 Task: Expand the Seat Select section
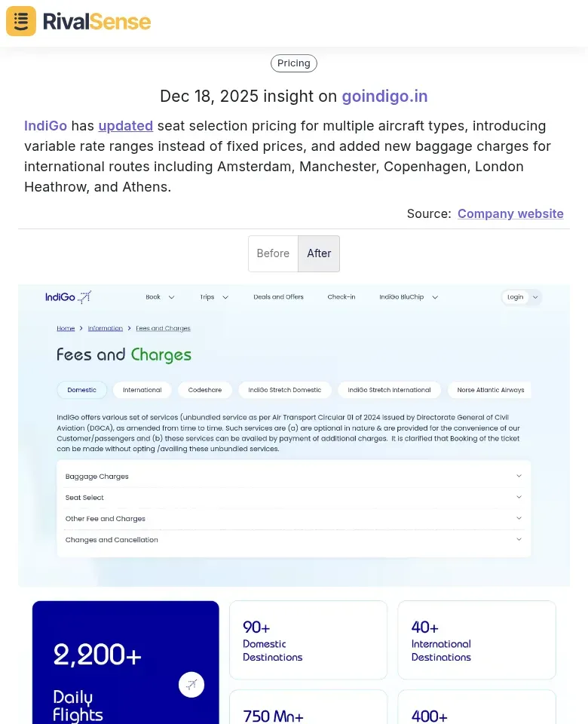point(292,497)
